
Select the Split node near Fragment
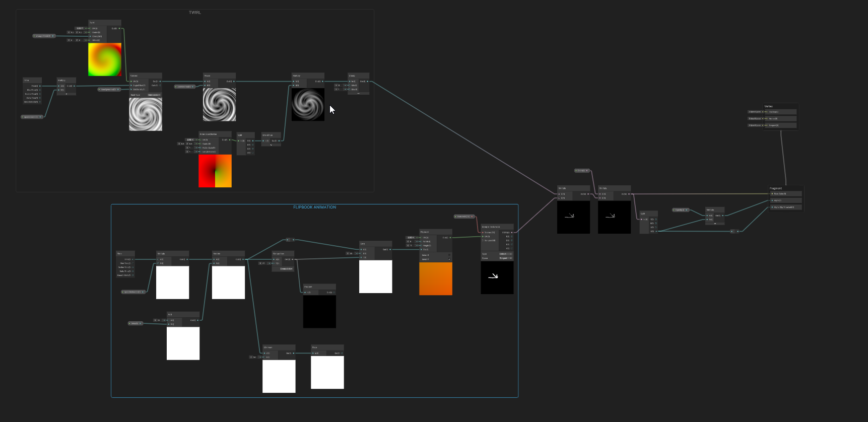pos(649,222)
